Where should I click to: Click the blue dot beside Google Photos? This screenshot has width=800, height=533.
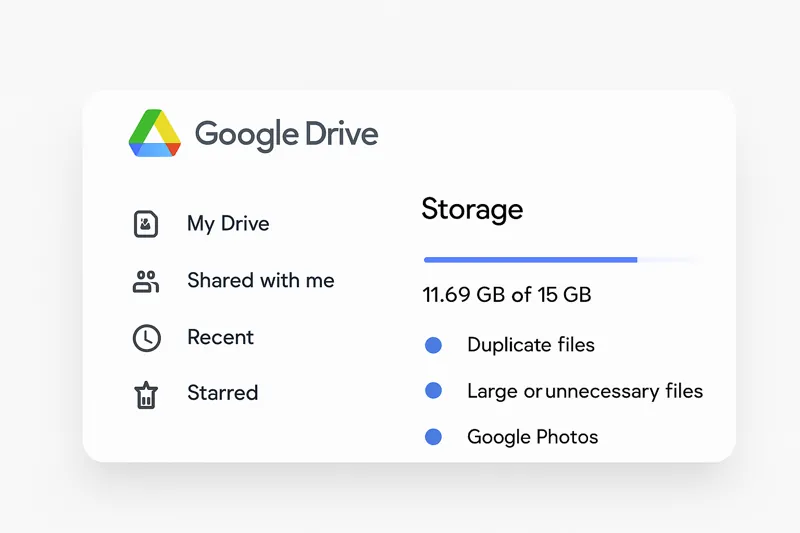(x=433, y=437)
